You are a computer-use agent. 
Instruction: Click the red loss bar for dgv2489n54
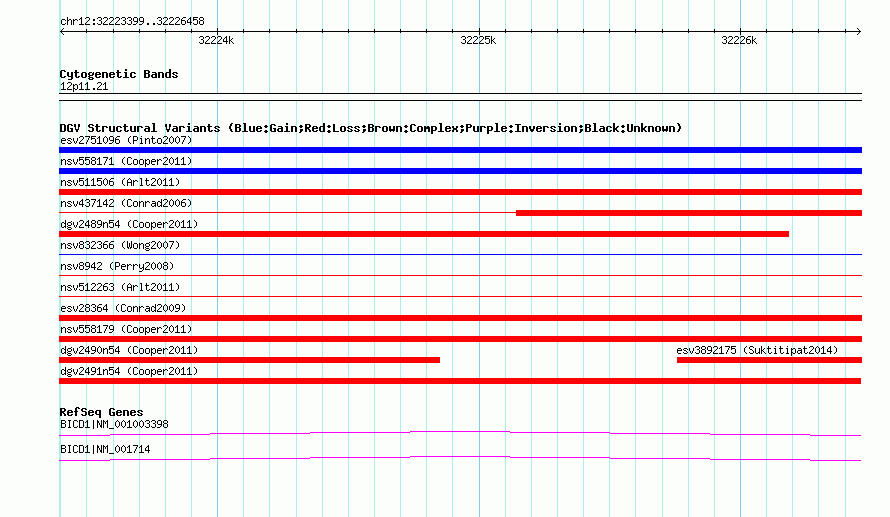[x=424, y=234]
